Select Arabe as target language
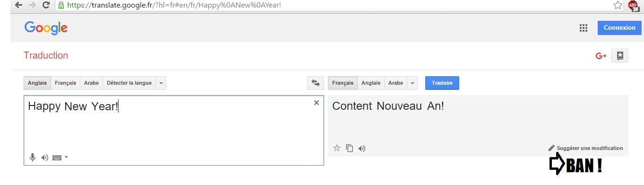 tap(395, 83)
